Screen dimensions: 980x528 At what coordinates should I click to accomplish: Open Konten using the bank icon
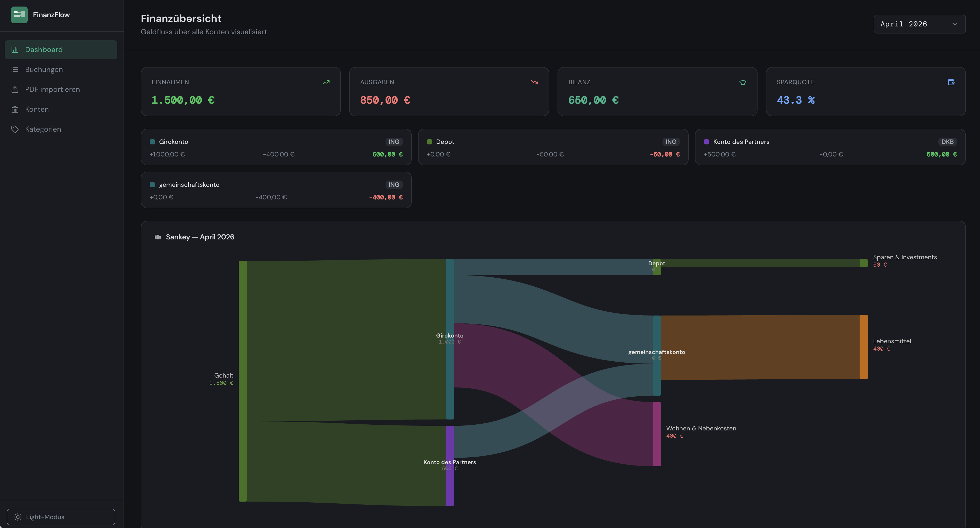click(15, 109)
